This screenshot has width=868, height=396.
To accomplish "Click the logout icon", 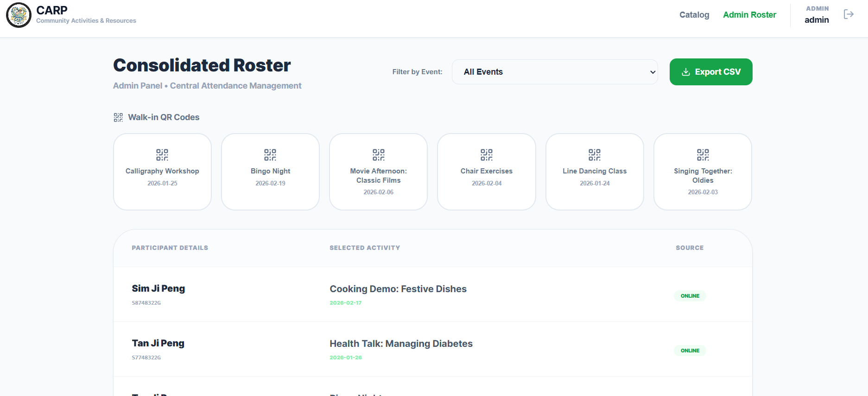I will click(x=849, y=14).
